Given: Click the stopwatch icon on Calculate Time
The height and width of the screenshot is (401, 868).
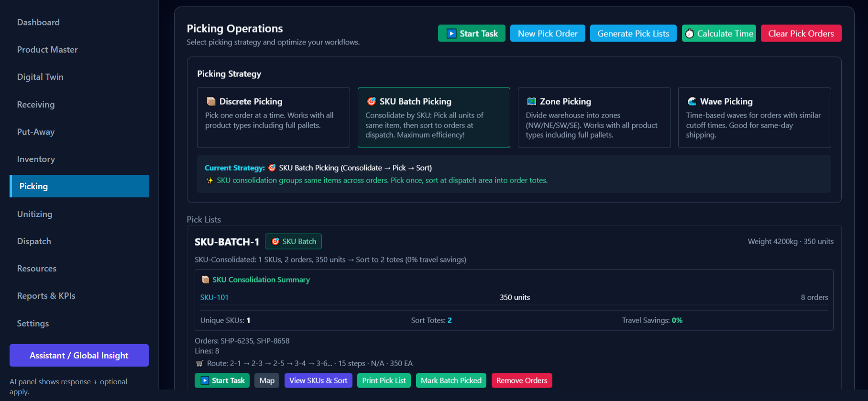Looking at the screenshot, I should point(690,33).
